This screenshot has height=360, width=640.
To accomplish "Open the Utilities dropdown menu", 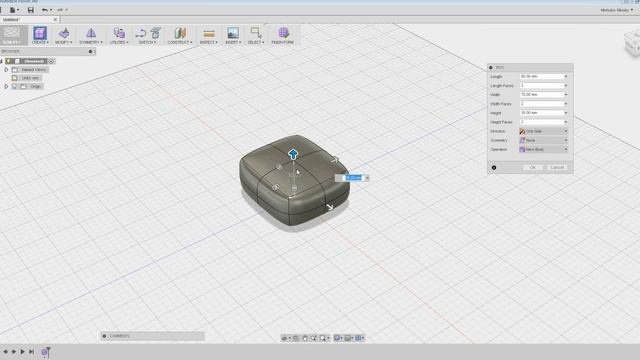I will tap(119, 42).
